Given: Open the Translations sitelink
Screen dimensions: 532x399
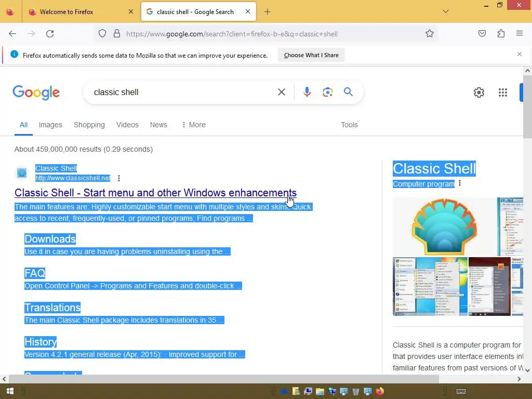Looking at the screenshot, I should [52, 308].
